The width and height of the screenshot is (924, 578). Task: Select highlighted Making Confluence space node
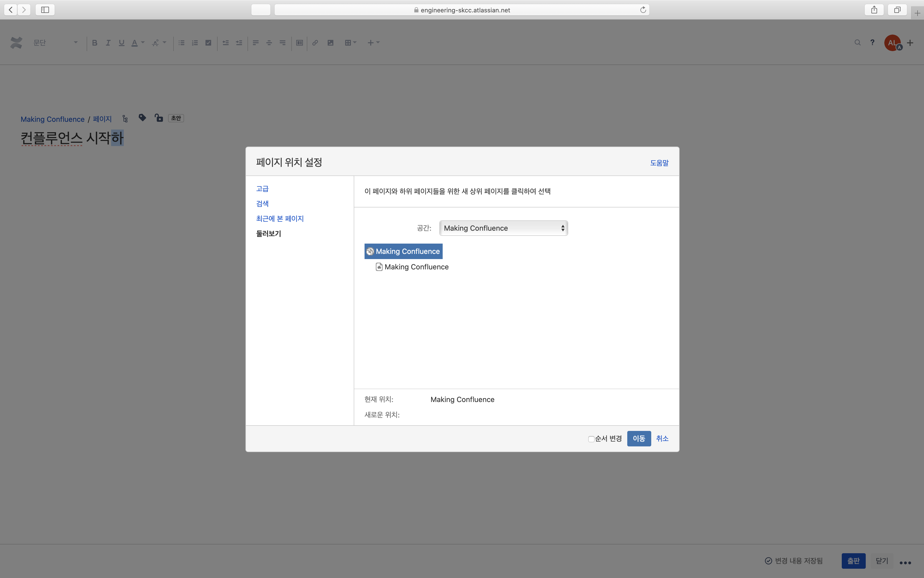[403, 252]
